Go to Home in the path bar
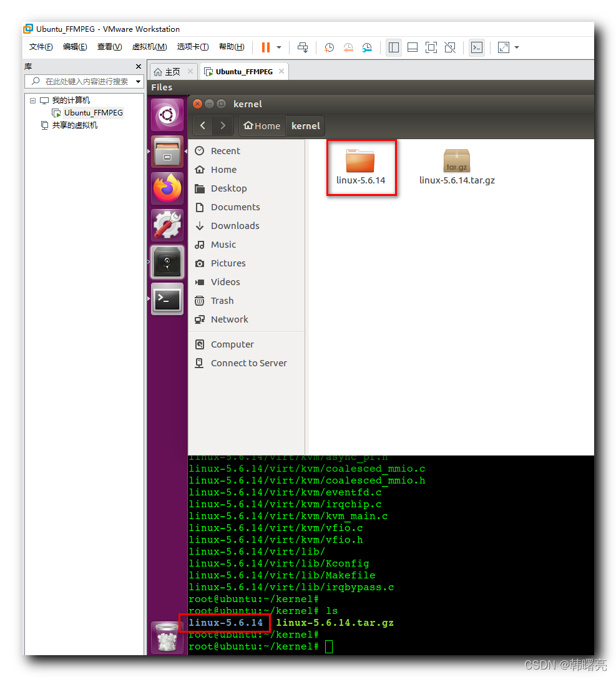The width and height of the screenshot is (616, 677). (x=262, y=126)
